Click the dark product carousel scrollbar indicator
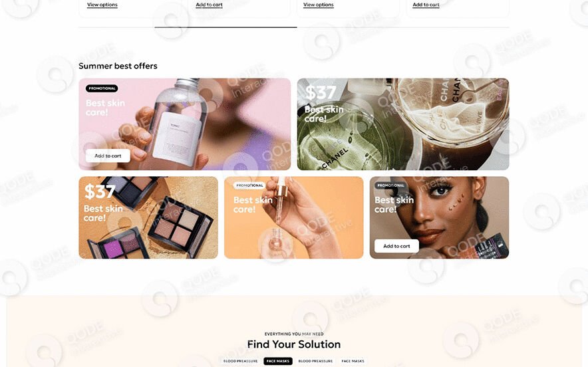Viewport: 588px width, 367px height. click(225, 27)
